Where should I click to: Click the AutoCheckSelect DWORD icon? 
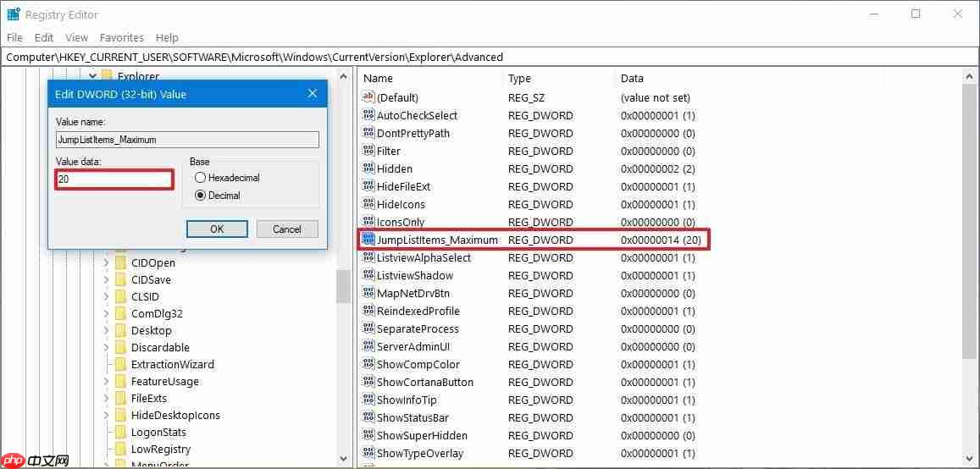[x=368, y=115]
